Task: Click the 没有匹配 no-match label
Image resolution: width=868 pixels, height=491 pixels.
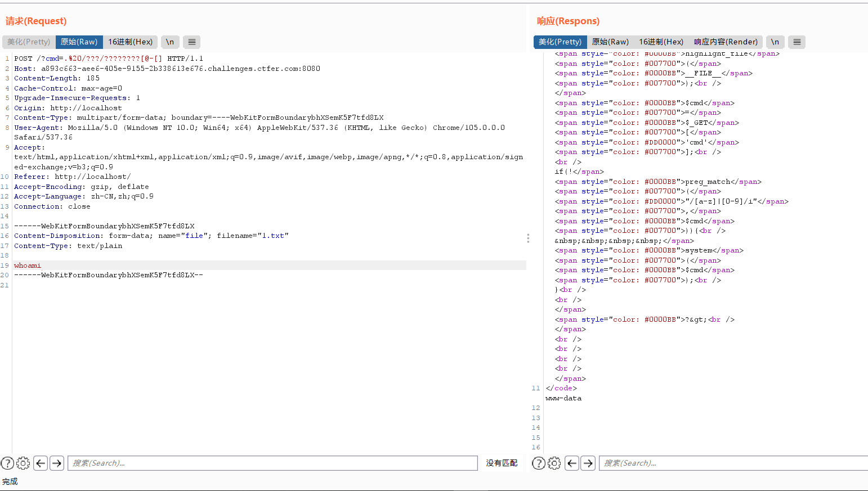Action: [x=502, y=463]
